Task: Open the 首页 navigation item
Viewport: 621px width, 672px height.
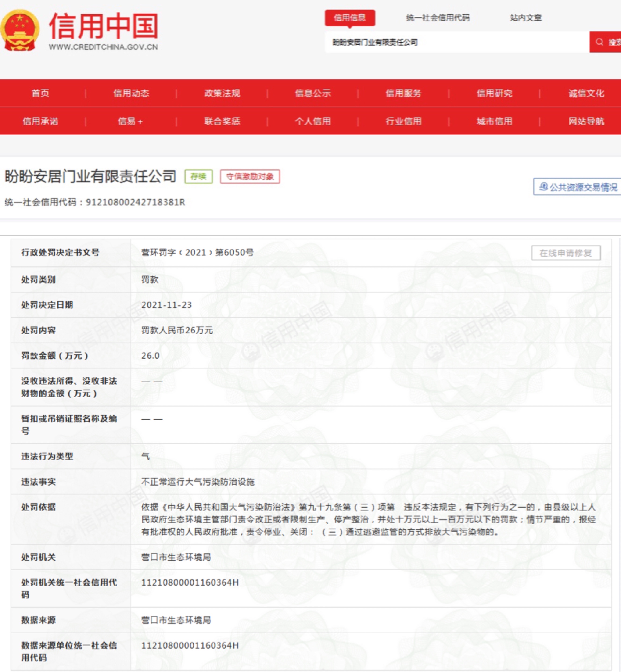Action: click(40, 93)
